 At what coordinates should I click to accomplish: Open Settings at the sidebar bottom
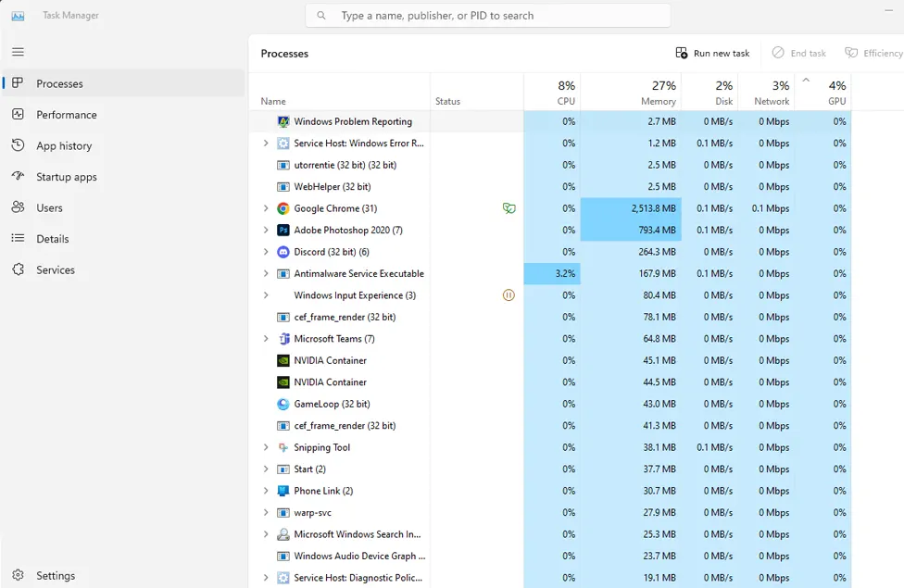(123, 575)
